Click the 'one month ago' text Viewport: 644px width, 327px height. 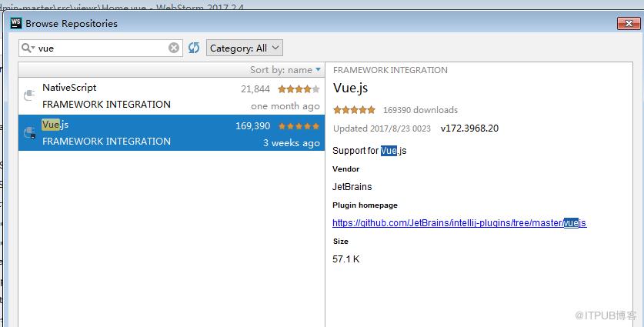[285, 106]
